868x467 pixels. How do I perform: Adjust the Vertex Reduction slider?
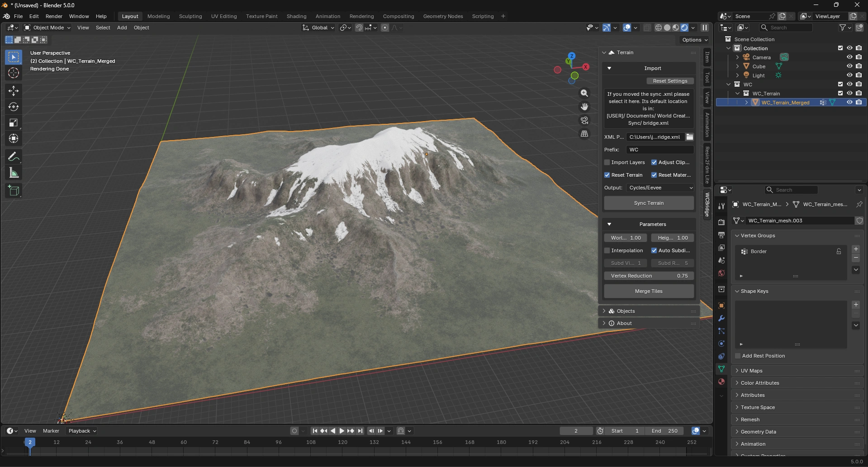tap(649, 276)
